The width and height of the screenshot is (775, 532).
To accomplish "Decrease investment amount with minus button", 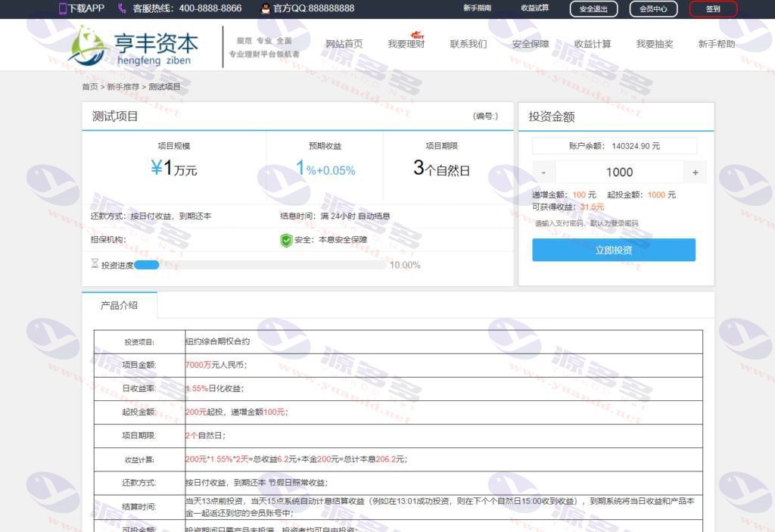I will [543, 172].
